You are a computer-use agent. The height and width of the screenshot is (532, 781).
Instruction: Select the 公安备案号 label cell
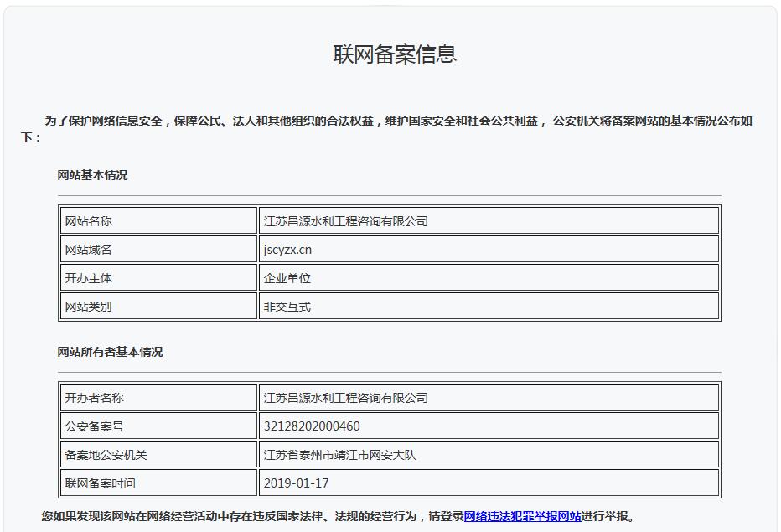point(94,426)
